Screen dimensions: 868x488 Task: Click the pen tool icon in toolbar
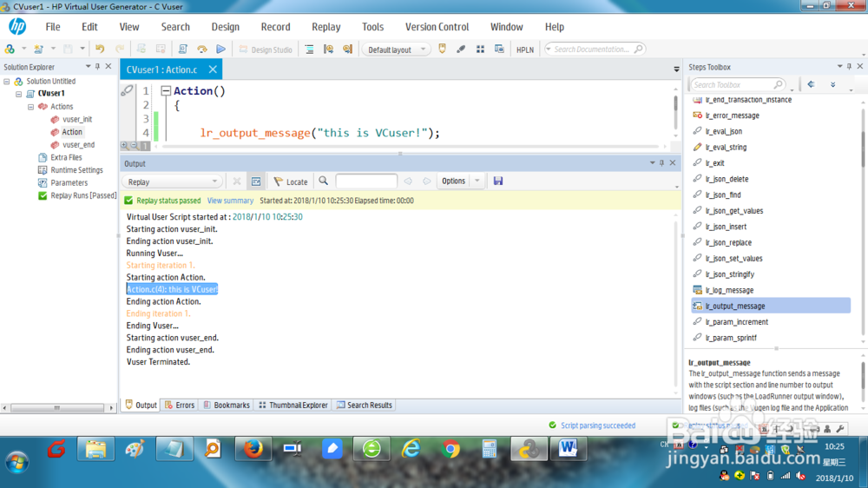[x=461, y=49]
